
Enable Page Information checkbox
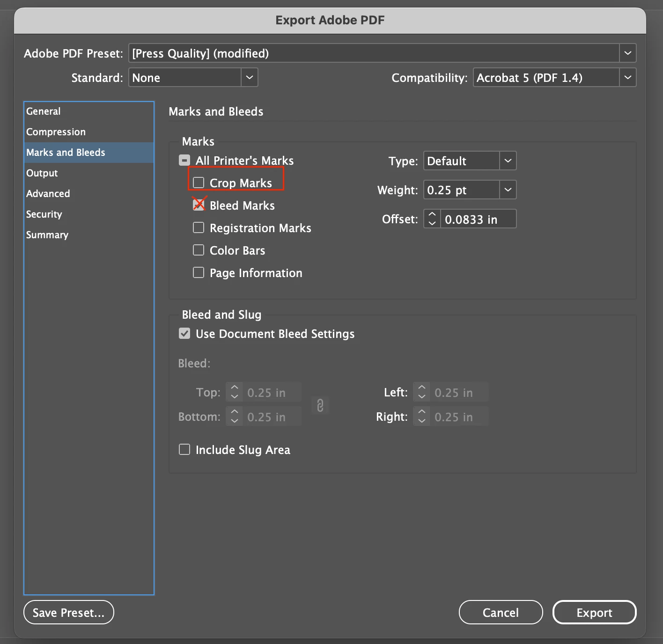coord(199,272)
